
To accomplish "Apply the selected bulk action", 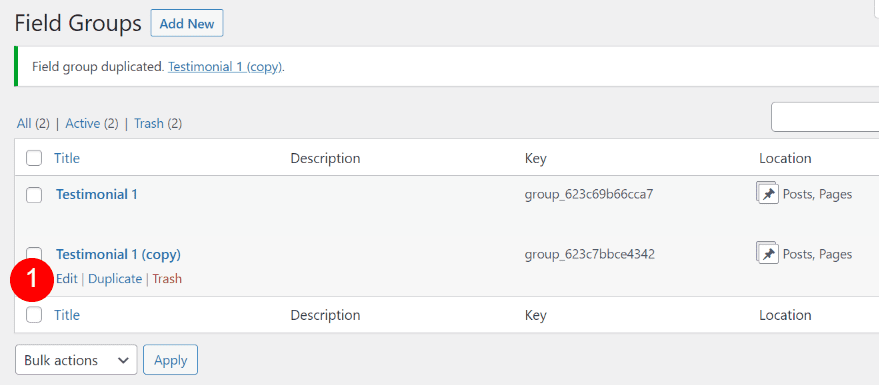I will [x=170, y=360].
